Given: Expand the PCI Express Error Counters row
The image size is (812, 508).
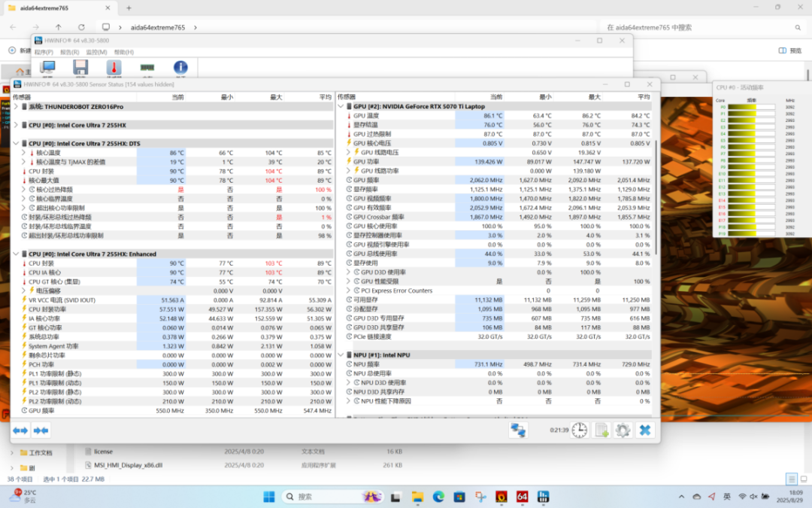Looking at the screenshot, I should (x=348, y=291).
